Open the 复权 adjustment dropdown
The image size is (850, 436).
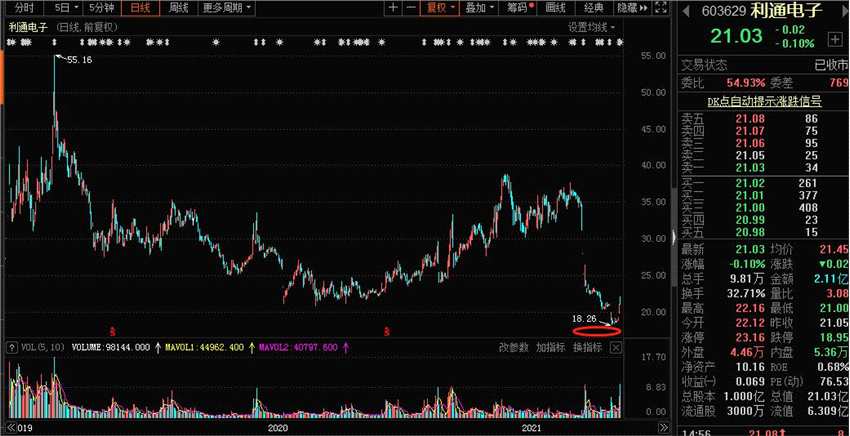(x=440, y=8)
